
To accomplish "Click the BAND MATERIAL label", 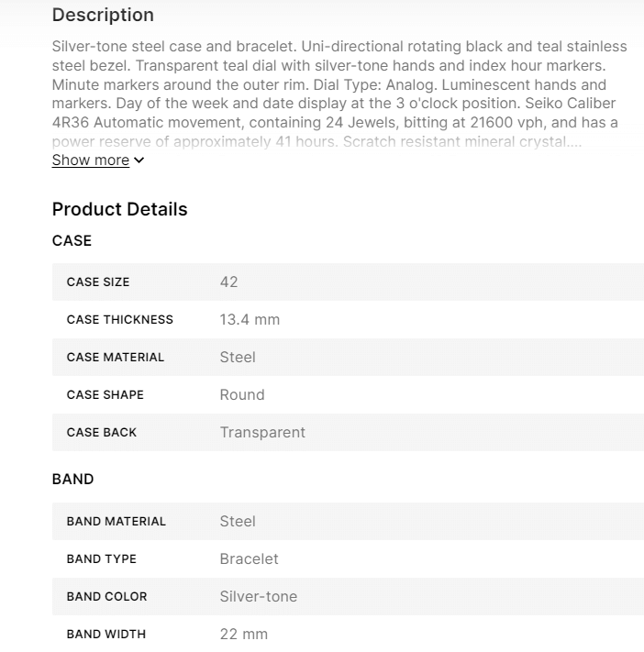I will (x=117, y=522).
